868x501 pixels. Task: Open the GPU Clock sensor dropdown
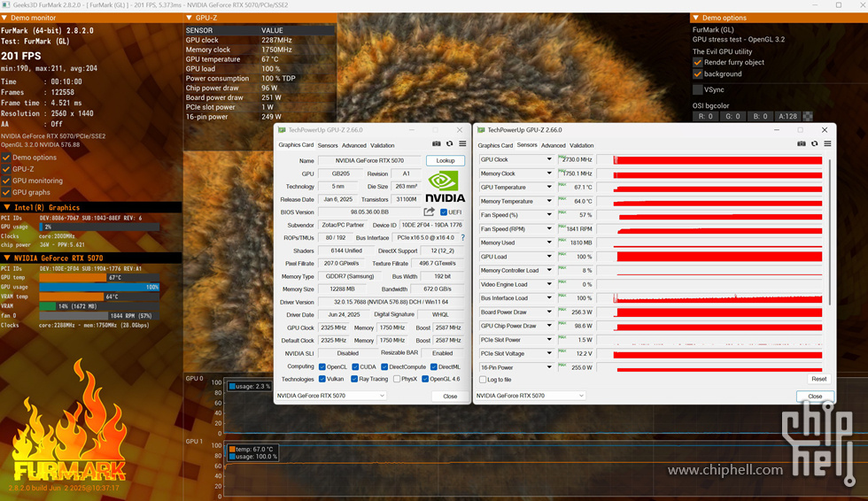pyautogui.click(x=549, y=159)
